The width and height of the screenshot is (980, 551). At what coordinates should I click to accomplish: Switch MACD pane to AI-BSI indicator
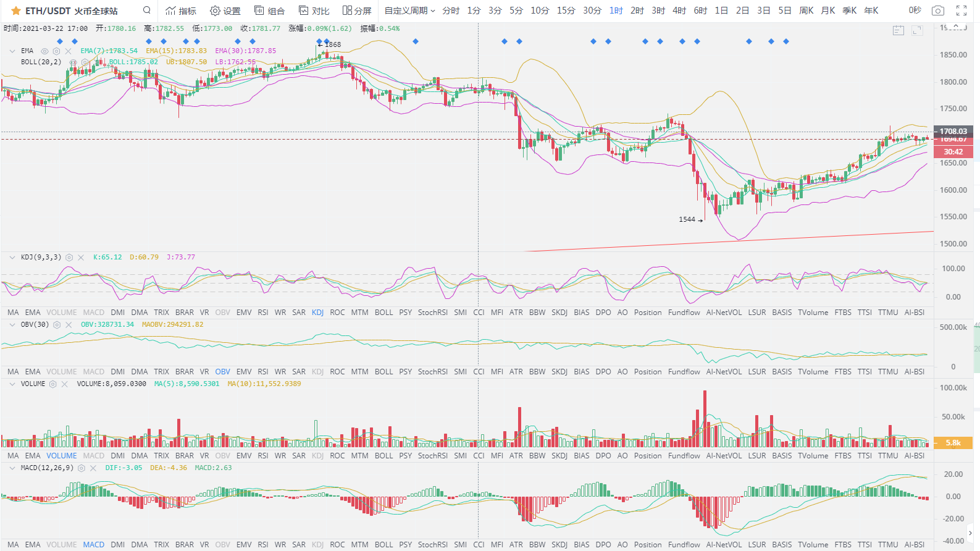coord(915,545)
